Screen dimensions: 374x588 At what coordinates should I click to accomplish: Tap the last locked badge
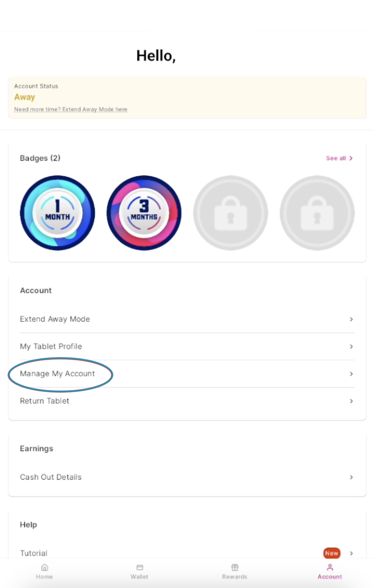[317, 213]
